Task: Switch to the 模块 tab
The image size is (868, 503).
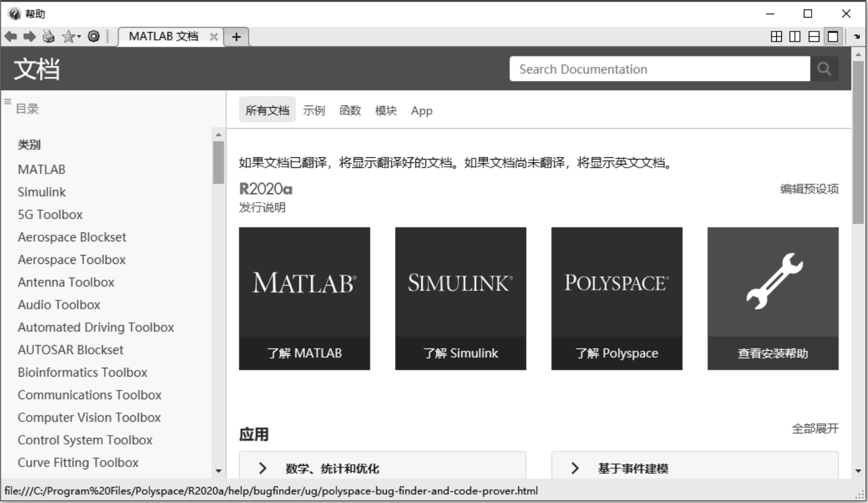Action: coord(386,110)
